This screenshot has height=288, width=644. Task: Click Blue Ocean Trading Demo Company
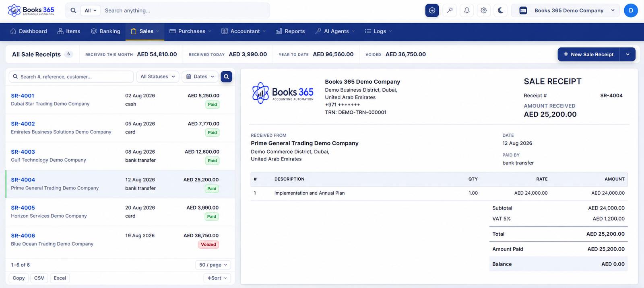[52, 244]
